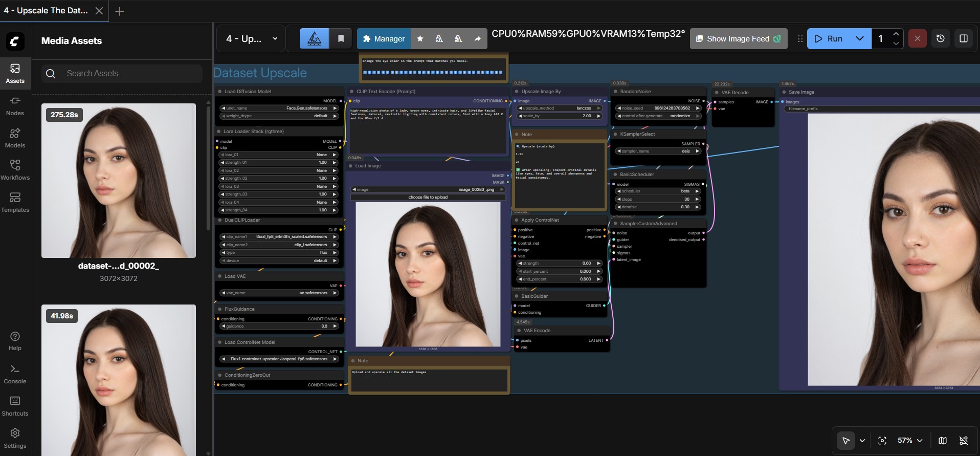The width and height of the screenshot is (980, 456).
Task: Click the vae_name ae.safetensors selector
Action: 279,293
